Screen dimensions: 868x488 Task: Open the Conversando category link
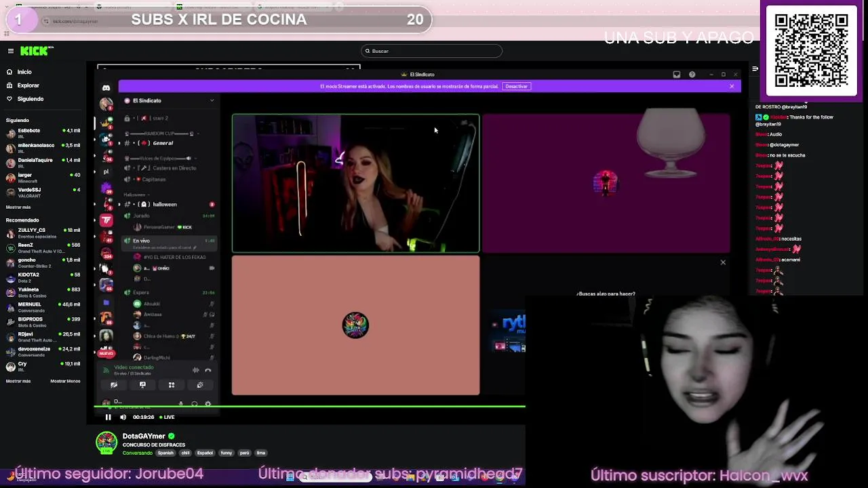138,453
